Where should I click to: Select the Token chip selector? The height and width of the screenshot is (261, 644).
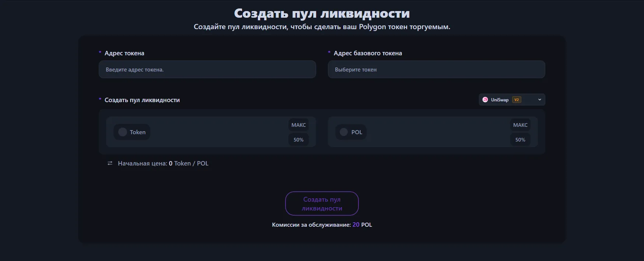pos(132,132)
